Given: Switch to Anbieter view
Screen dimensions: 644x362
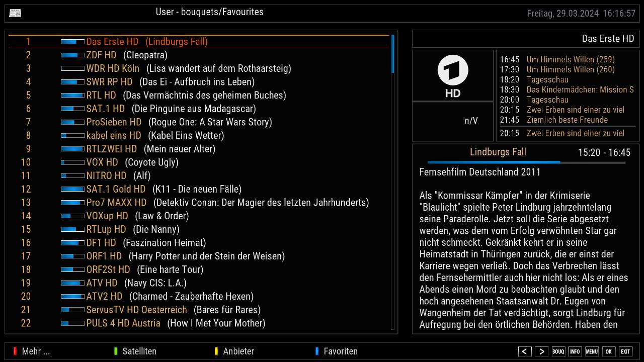Looking at the screenshot, I should [238, 351].
